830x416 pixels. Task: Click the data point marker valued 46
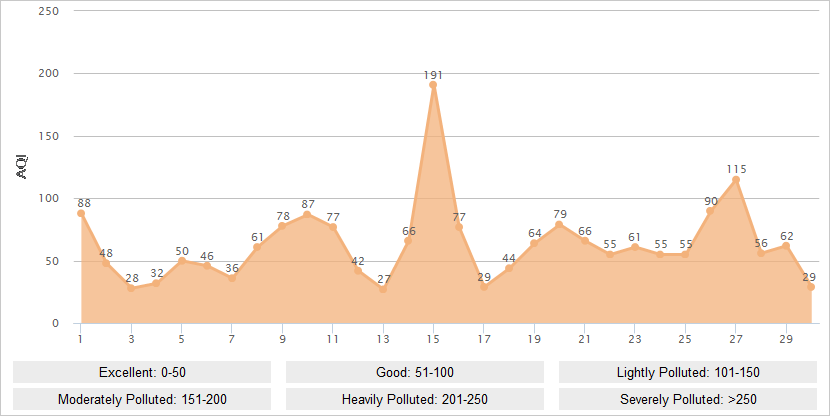(207, 266)
